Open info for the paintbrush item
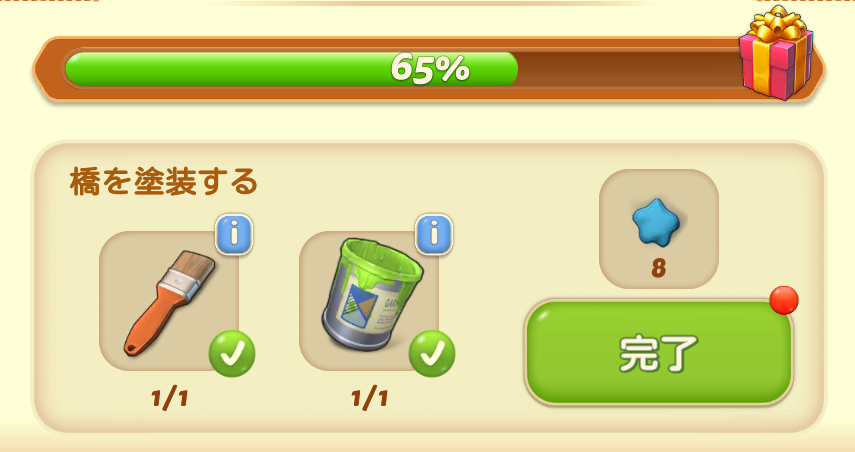 [234, 234]
